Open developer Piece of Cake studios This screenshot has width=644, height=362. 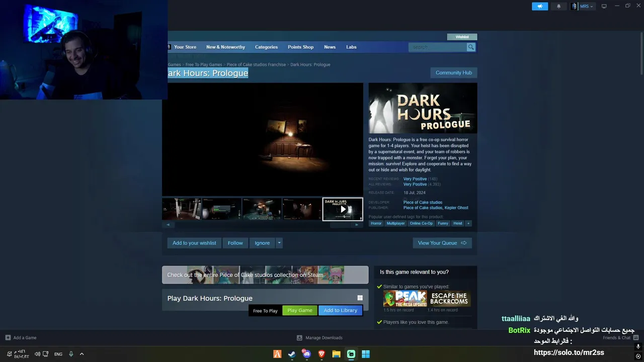pos(423,203)
